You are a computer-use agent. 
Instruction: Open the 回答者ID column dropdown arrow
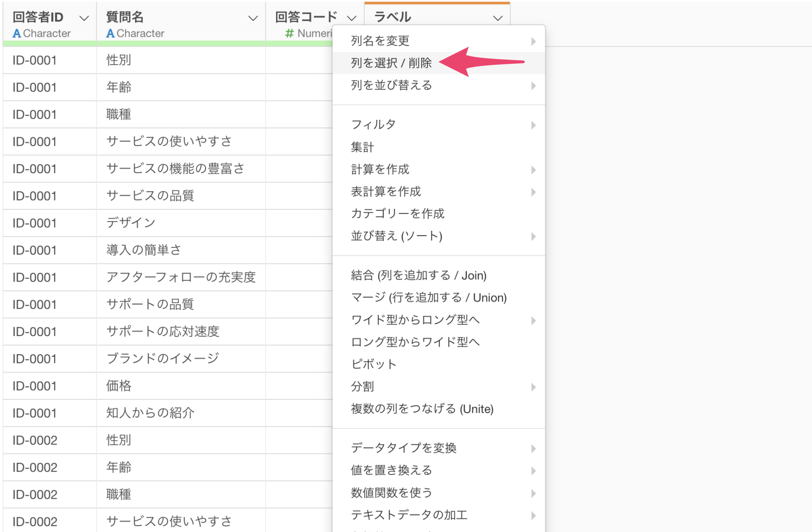84,18
